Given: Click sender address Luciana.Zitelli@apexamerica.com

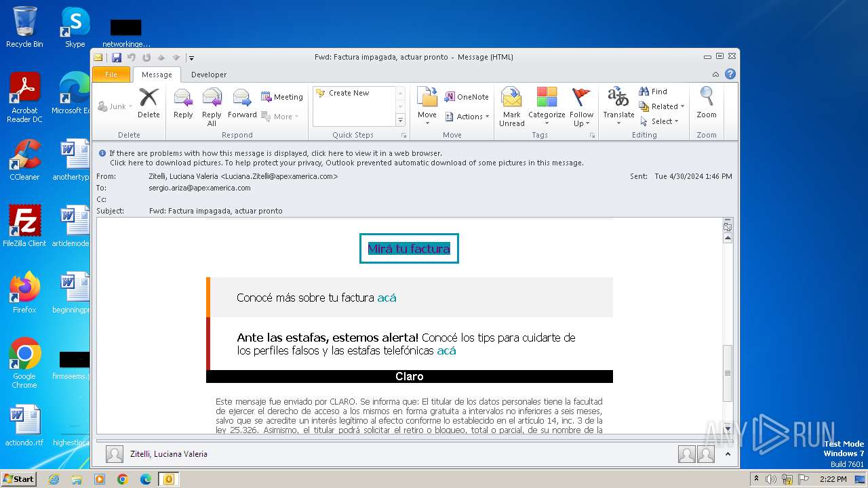Looking at the screenshot, I should [x=279, y=176].
